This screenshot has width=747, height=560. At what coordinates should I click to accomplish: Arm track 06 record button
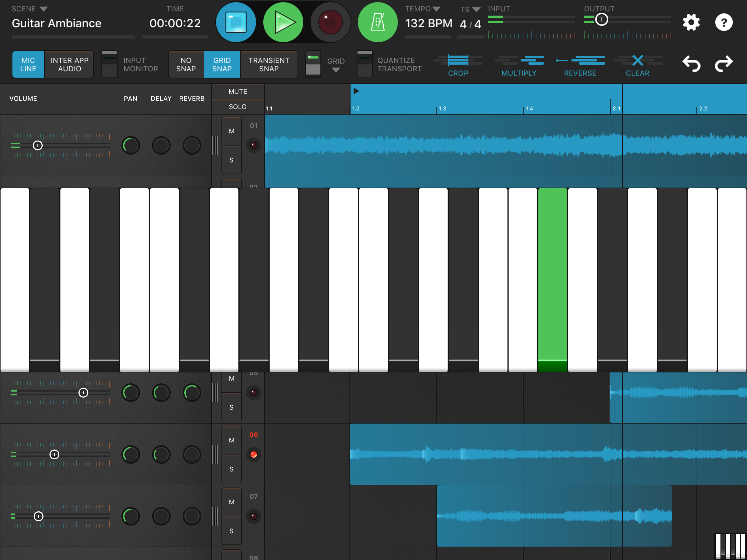254,454
